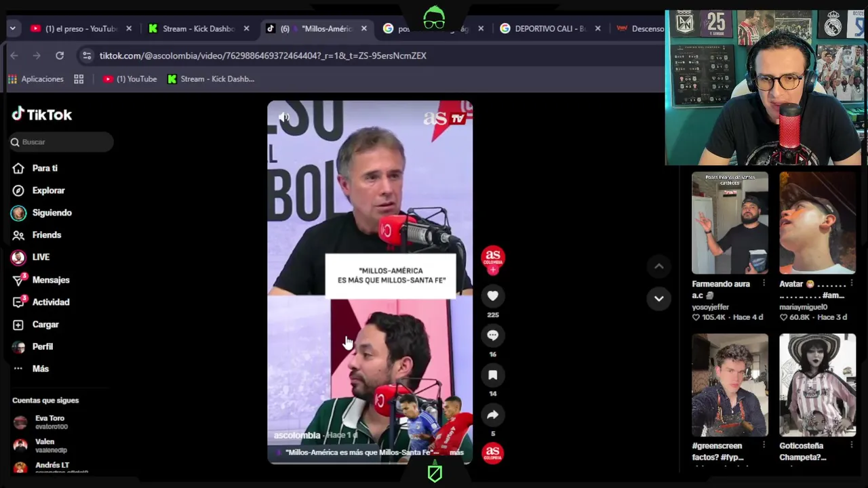
Task: Reload the page
Action: (x=60, y=56)
